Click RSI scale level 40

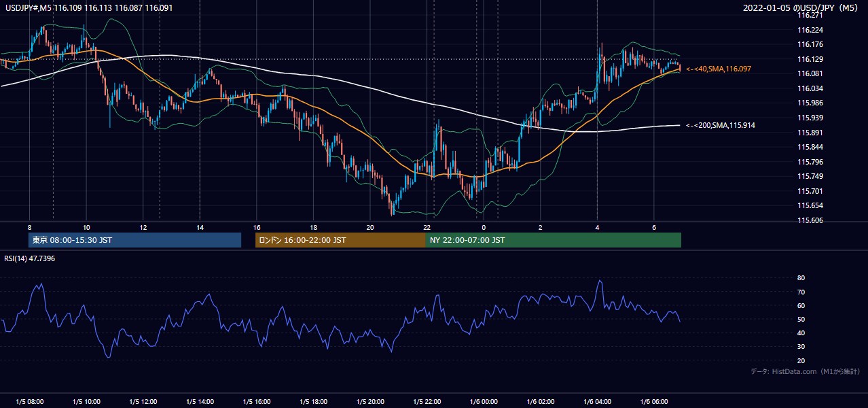tap(801, 333)
